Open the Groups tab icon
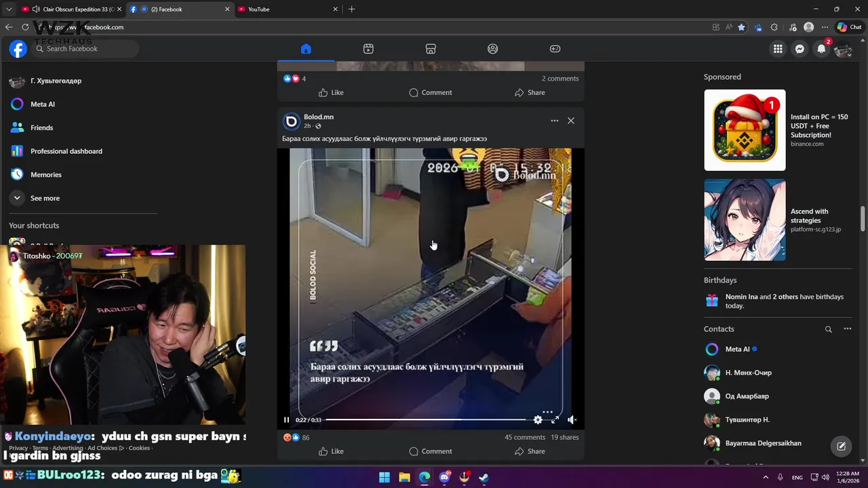The width and height of the screenshot is (868, 488). 493,49
